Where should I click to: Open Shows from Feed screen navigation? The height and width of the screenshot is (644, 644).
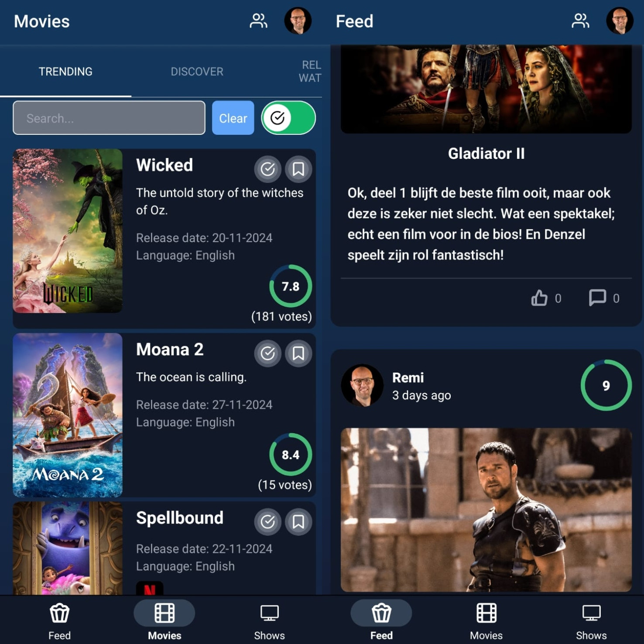coord(591,621)
